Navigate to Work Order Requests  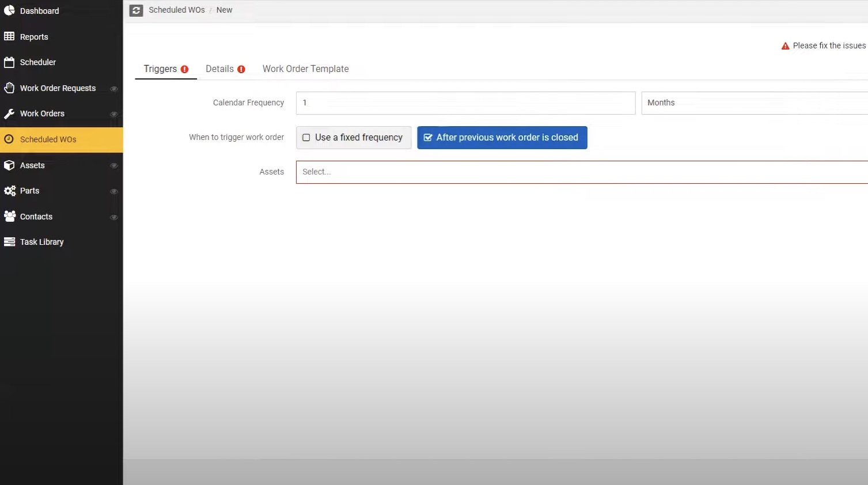click(58, 88)
